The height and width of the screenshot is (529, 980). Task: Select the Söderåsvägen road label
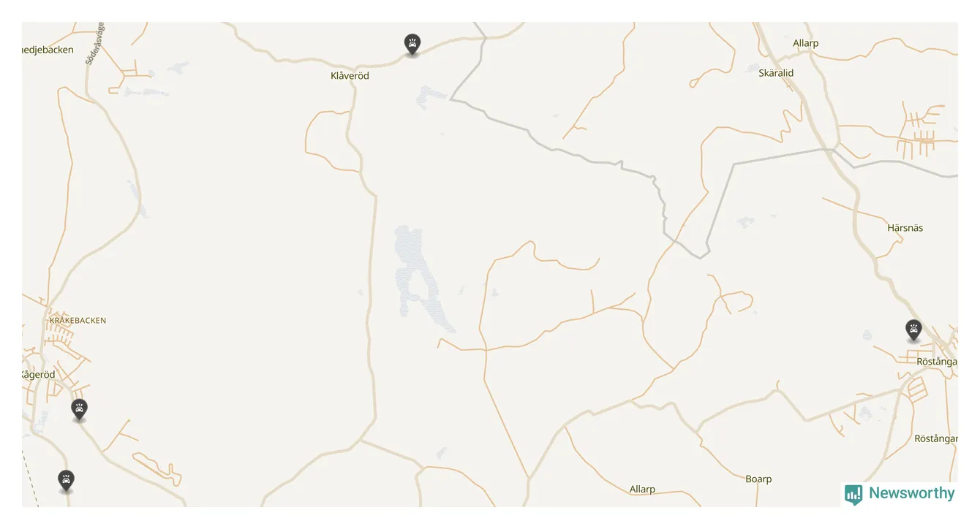point(95,43)
